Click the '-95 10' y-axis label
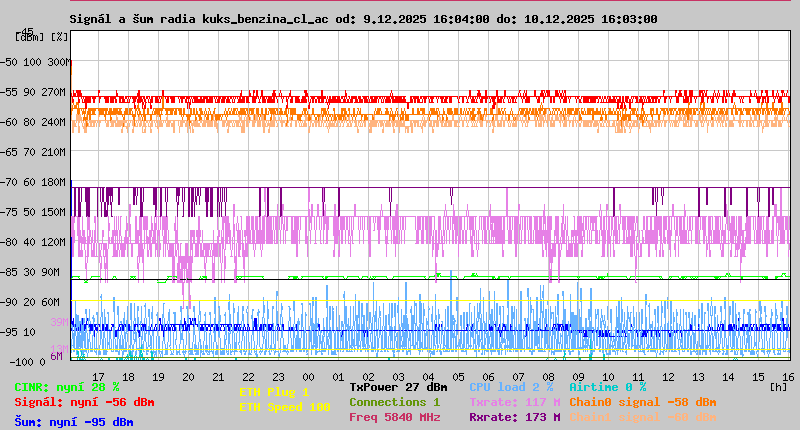 (18, 332)
